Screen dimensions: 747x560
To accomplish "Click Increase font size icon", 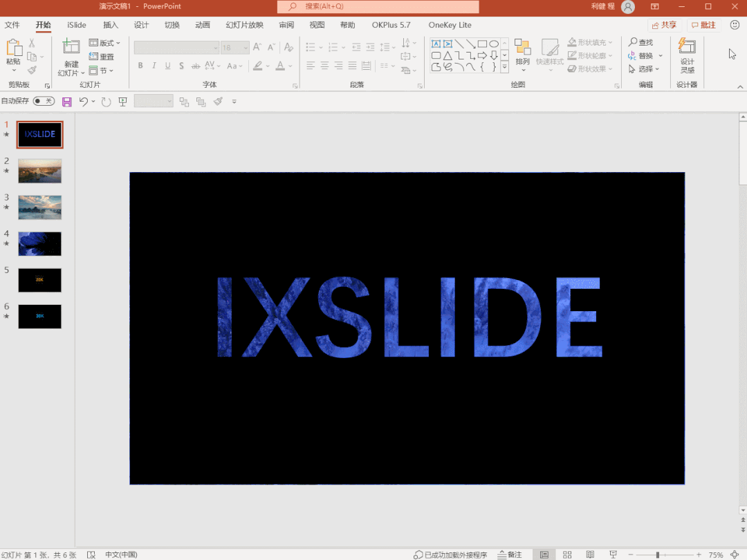I will pos(257,47).
